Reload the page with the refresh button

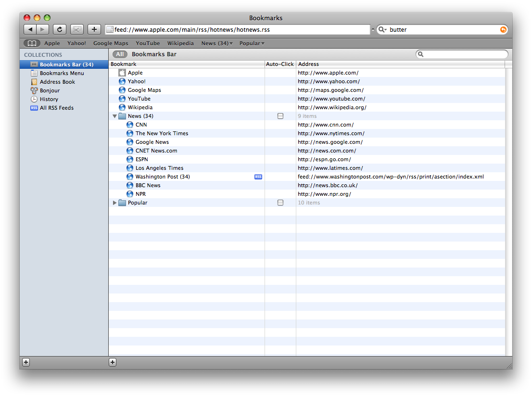click(59, 29)
